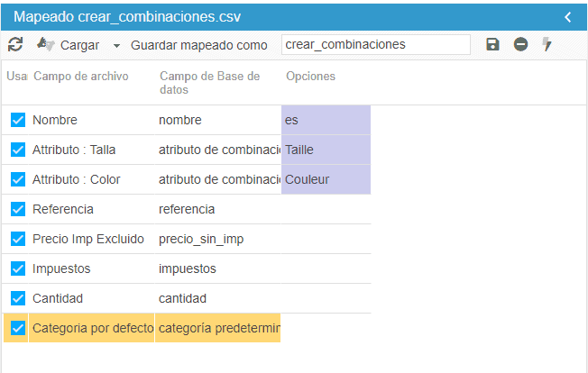Click the lightning bolt icon in toolbar

(547, 44)
